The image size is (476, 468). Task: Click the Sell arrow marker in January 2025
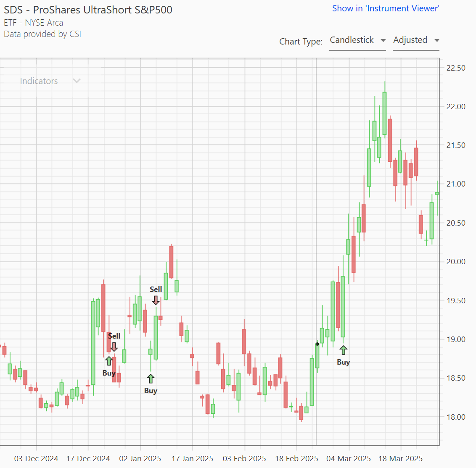[156, 300]
